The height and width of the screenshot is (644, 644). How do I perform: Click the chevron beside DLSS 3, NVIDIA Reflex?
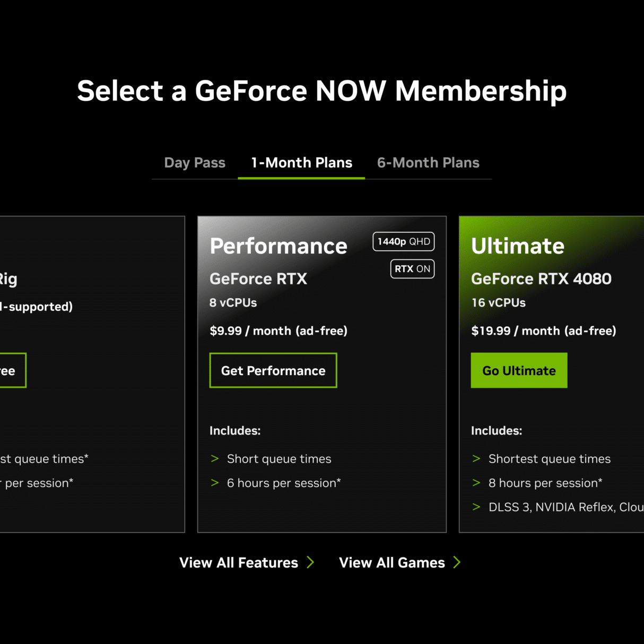pos(476,507)
